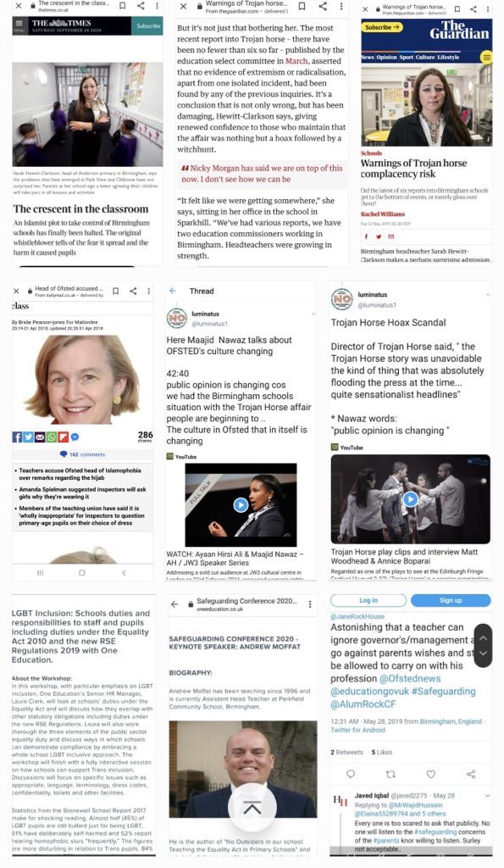
Task: Expand tweet options chevron on luminatus thread post
Action: coord(313,314)
